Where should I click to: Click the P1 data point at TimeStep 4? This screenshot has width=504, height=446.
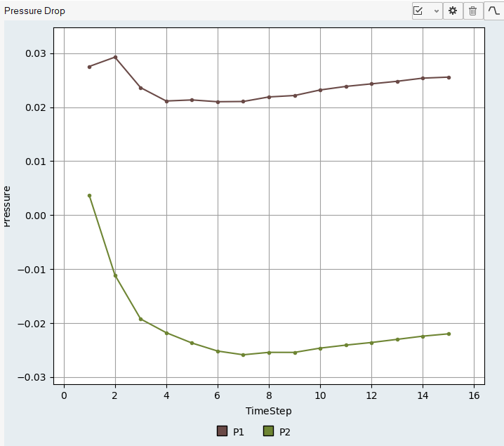click(x=166, y=101)
